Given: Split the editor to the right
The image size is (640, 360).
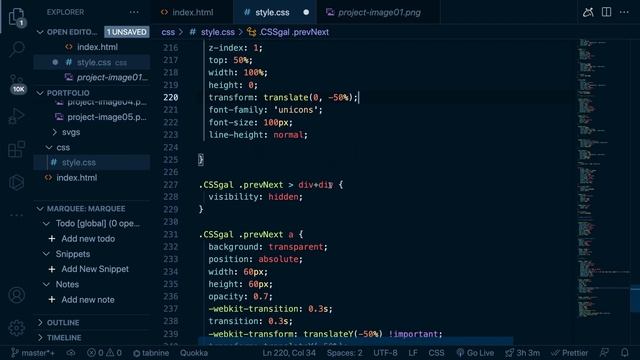Looking at the screenshot, I should 607,12.
